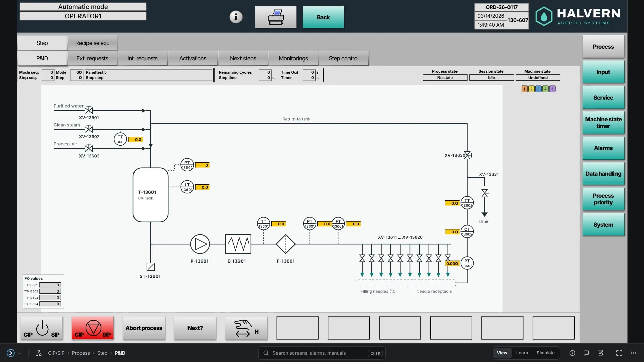This screenshot has width=644, height=362.
Task: Open the comment icon in bottom bar
Action: tap(586, 353)
